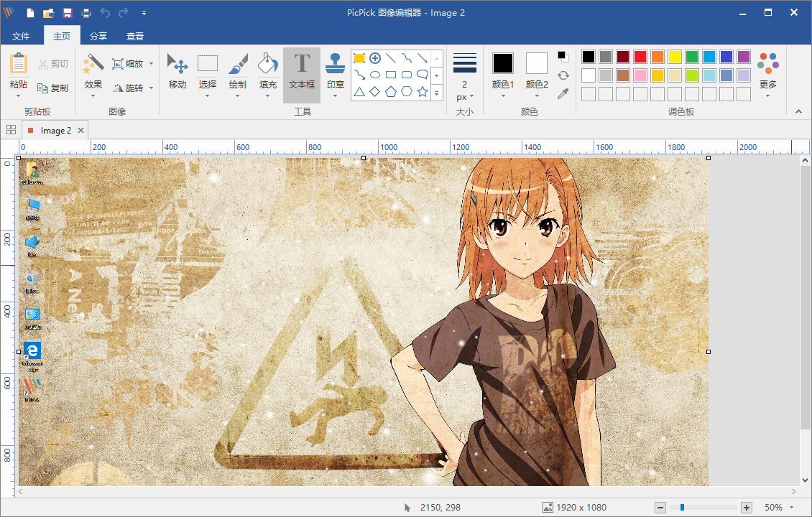Close the Image 2 tab

(x=80, y=131)
